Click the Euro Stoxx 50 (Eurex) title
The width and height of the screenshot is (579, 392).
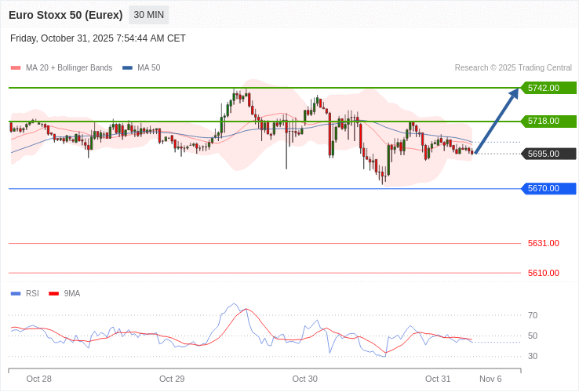pyautogui.click(x=66, y=15)
